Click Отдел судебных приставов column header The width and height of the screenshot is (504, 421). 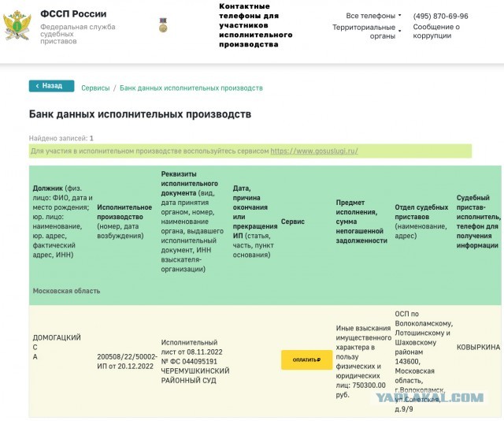point(421,222)
